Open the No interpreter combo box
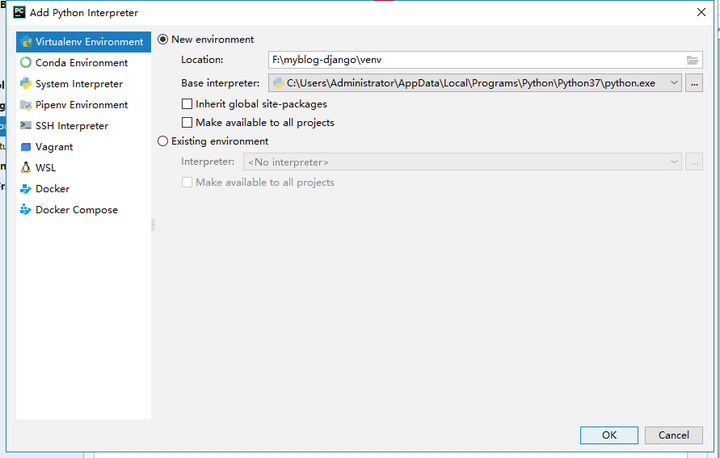720x458 pixels. (x=462, y=162)
